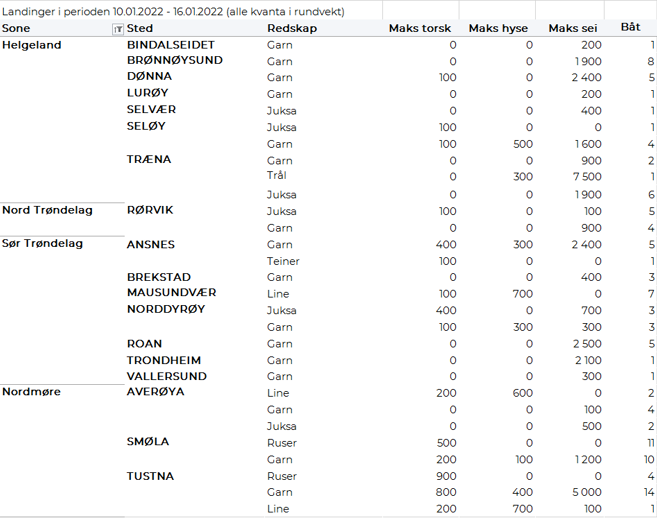657x518 pixels.
Task: Click the BRØNNØYSUND location cell
Action: [175, 61]
